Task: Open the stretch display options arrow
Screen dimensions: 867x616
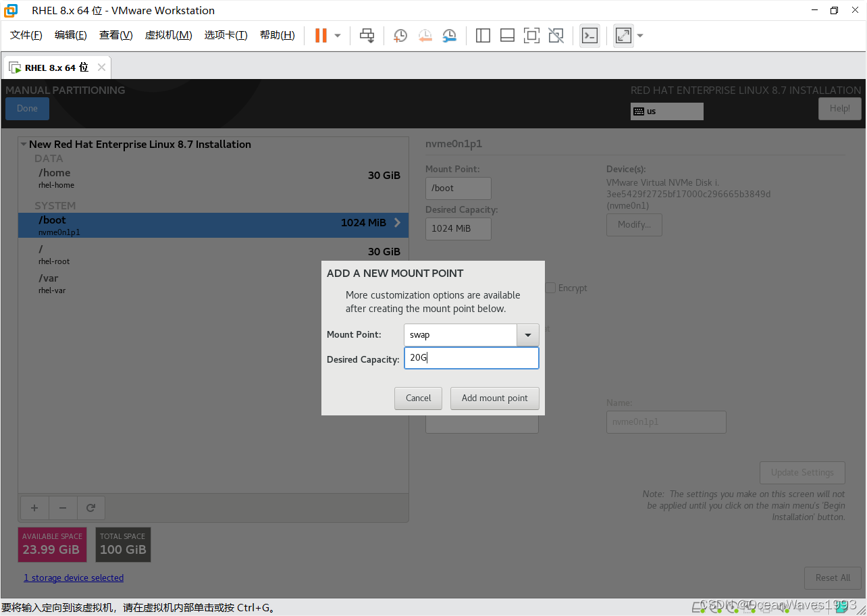Action: click(x=640, y=35)
